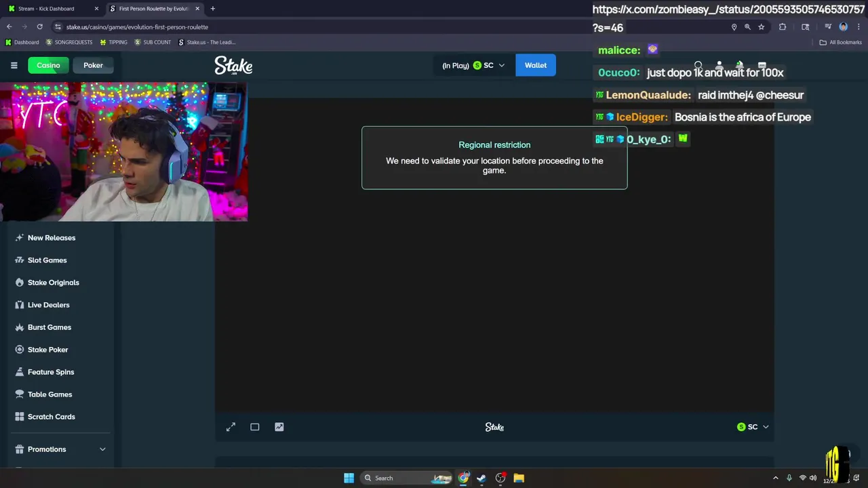This screenshot has width=868, height=488.
Task: Click the Feature Spins icon
Action: tap(20, 372)
